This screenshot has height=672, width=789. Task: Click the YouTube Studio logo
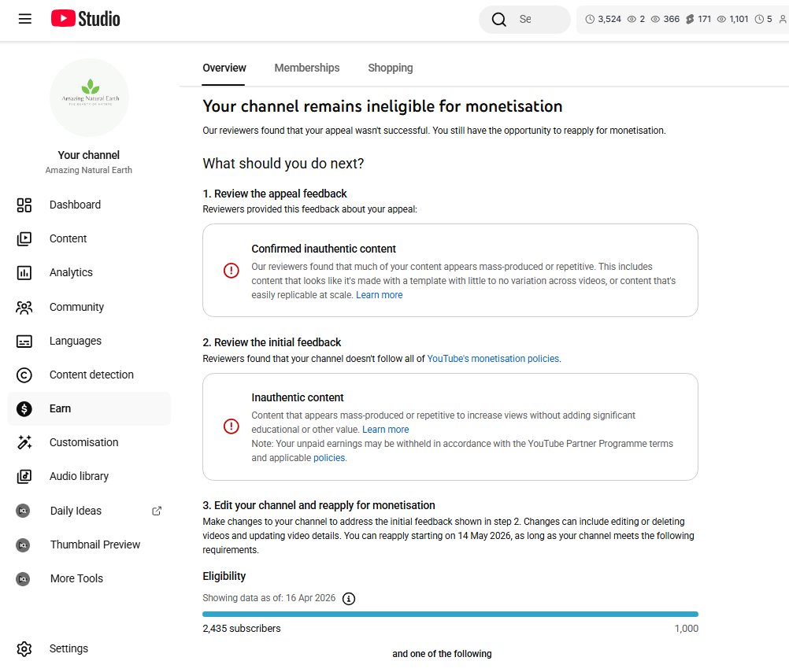[x=86, y=19]
